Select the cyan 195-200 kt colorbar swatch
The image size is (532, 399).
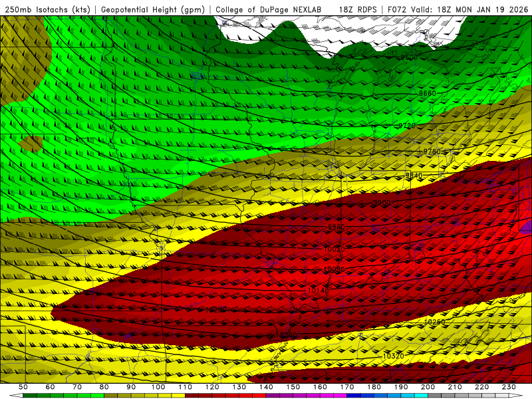421,396
